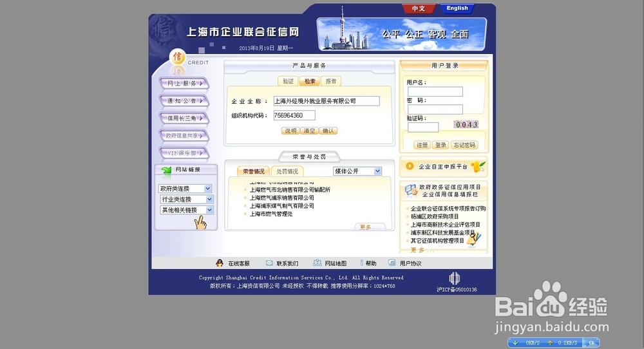Open the VIP俱乐部 menu

point(184,153)
